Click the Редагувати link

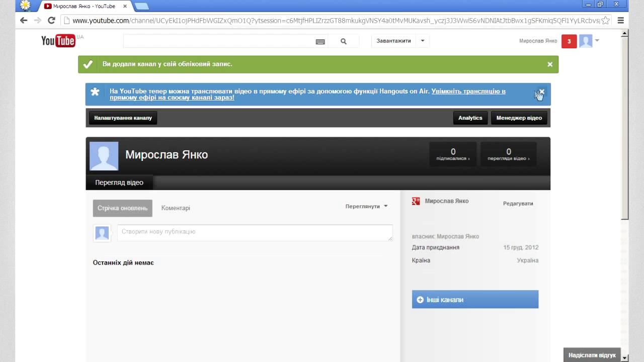pyautogui.click(x=518, y=204)
